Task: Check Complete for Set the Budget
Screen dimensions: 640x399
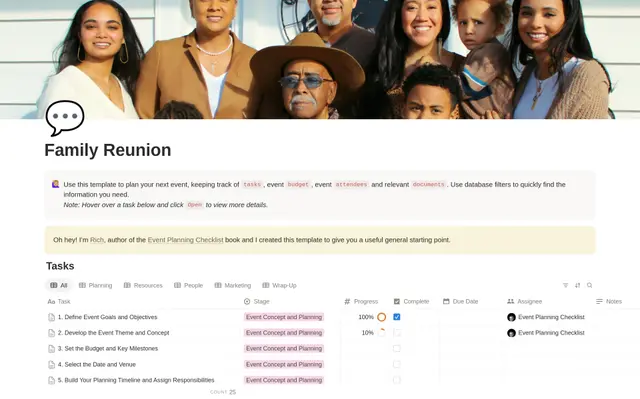Action: tap(397, 348)
